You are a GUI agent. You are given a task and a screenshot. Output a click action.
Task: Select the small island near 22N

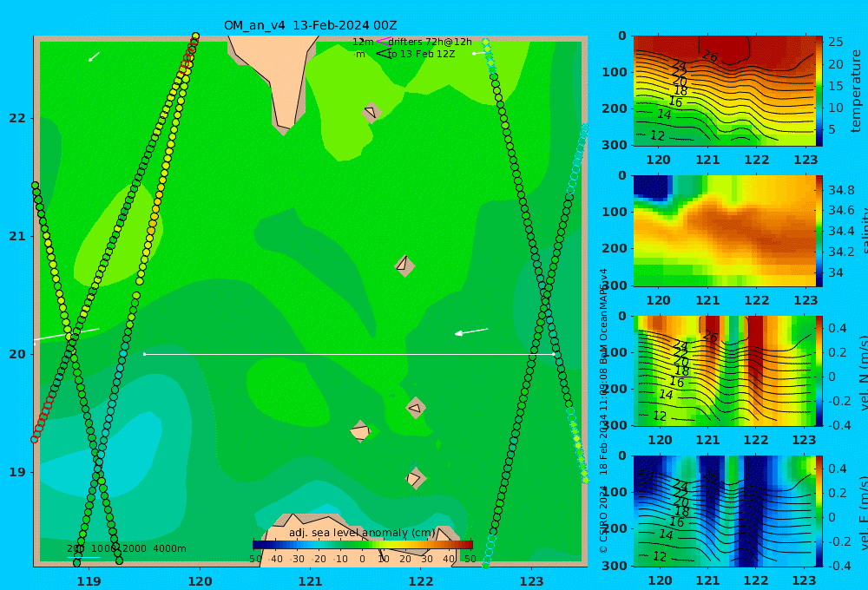click(372, 112)
